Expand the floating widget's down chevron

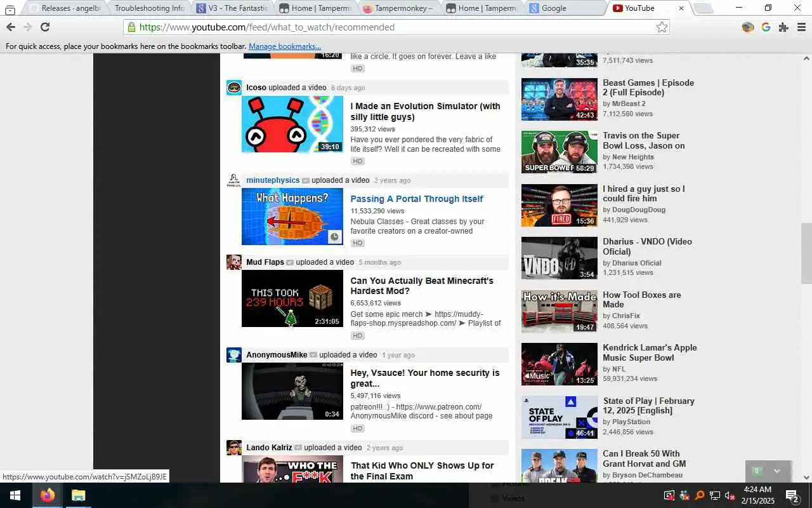click(776, 471)
